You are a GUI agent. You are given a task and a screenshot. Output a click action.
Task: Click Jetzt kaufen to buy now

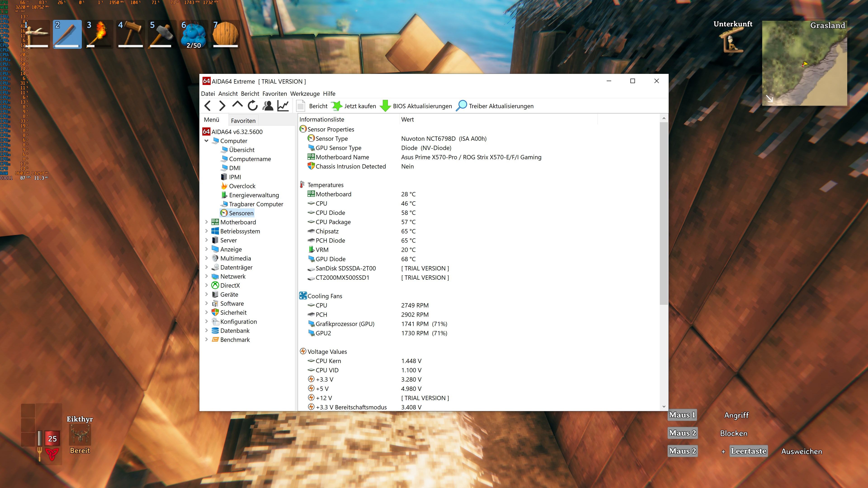[x=354, y=106]
